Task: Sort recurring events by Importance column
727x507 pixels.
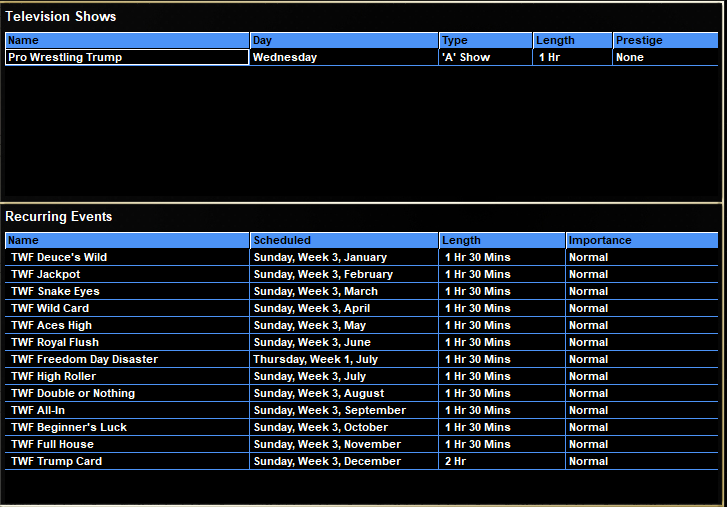Action: pos(641,241)
